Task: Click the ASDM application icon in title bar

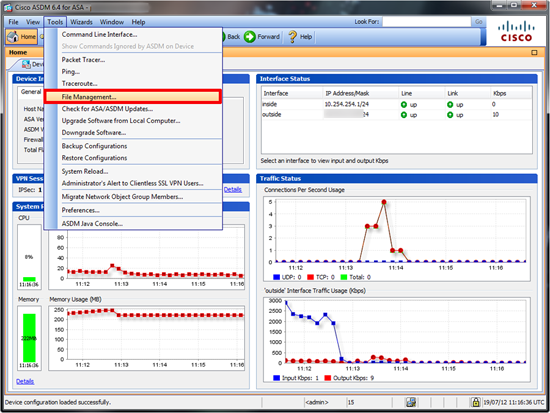Action: (x=8, y=7)
